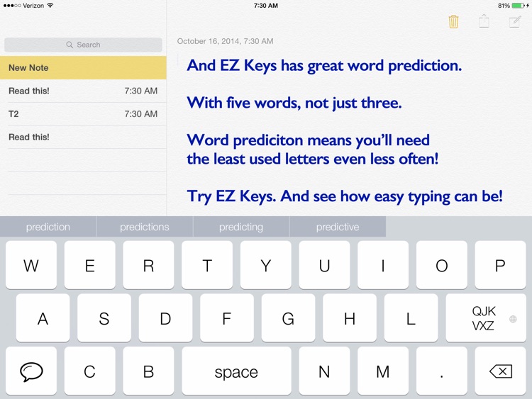The height and width of the screenshot is (399, 532).
Task: Focus the Search notes field
Action: pos(83,45)
